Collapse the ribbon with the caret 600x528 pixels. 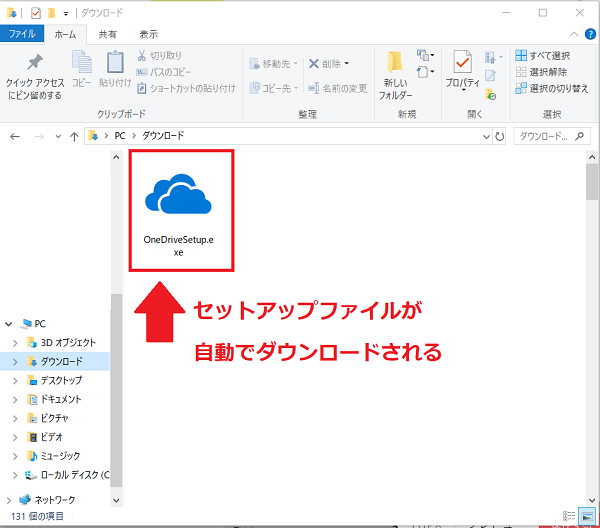(x=574, y=34)
